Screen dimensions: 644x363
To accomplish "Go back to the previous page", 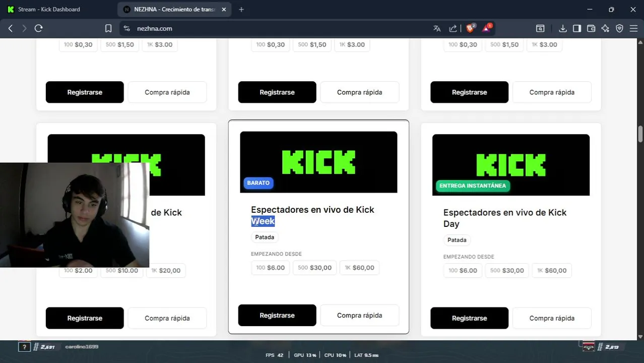I will point(10,28).
